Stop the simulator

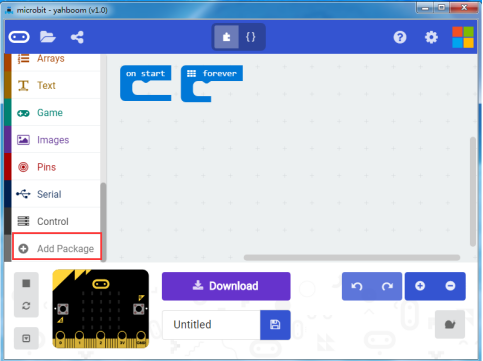[26, 283]
